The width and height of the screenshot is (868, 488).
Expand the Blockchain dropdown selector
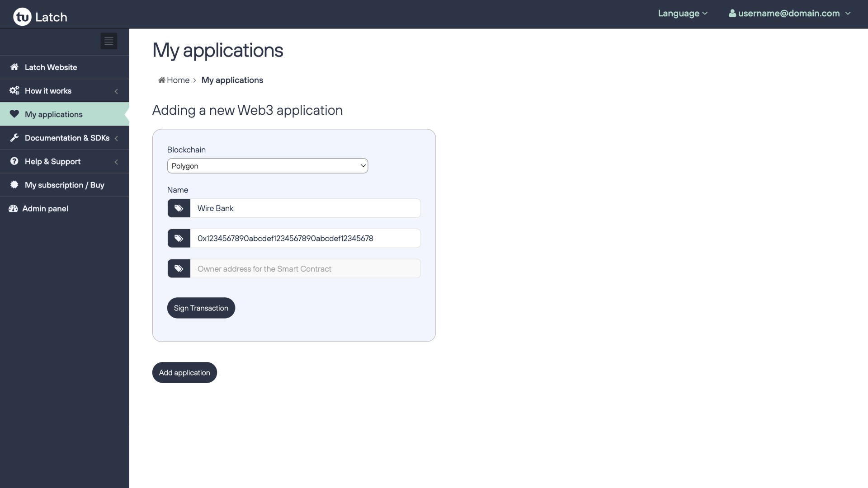tap(267, 166)
